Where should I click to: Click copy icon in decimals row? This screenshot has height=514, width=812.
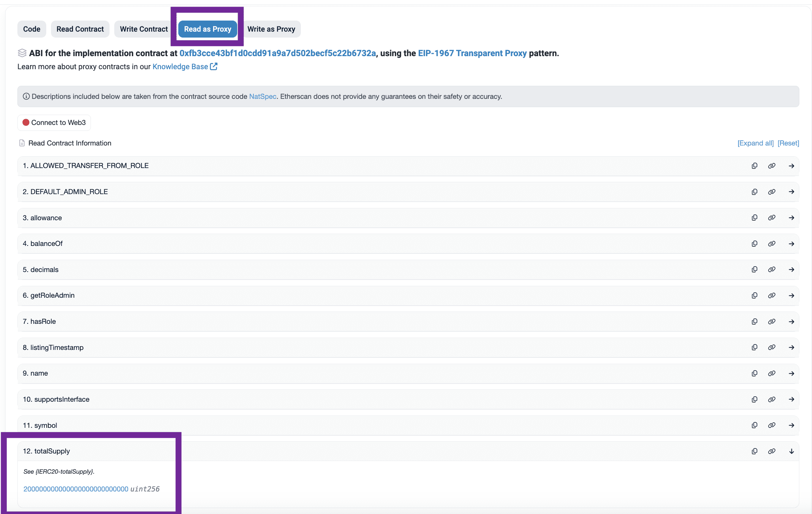754,270
